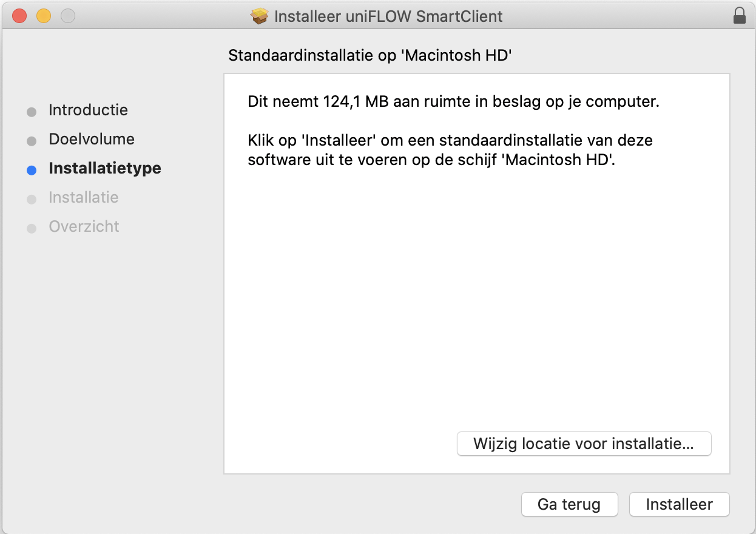Select the Overzicht step
The height and width of the screenshot is (534, 756).
click(84, 227)
